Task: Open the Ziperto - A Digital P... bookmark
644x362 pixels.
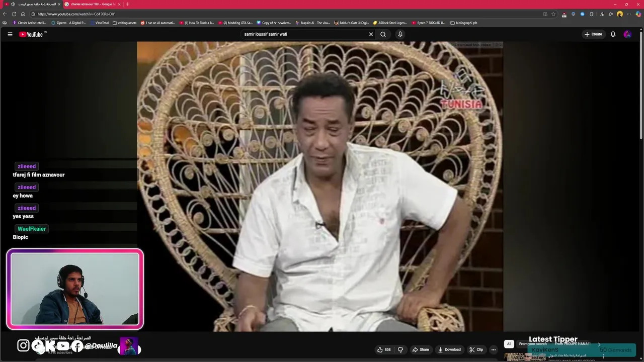Action: [68, 23]
